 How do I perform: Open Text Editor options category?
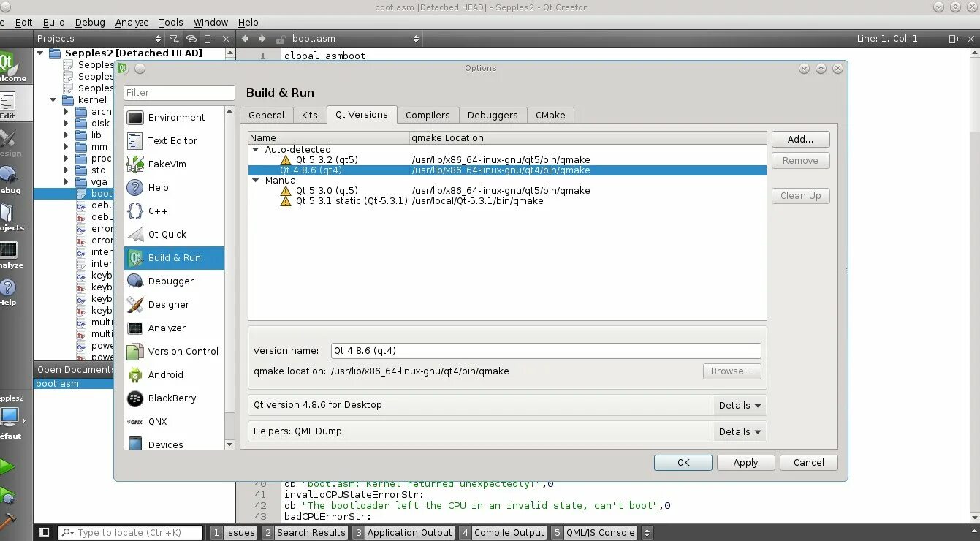174,140
